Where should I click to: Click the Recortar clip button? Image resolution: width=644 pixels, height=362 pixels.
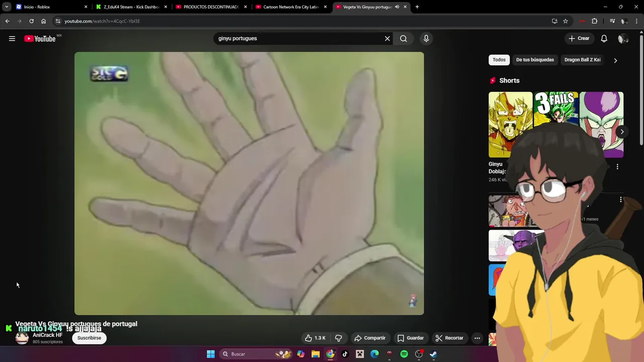pyautogui.click(x=449, y=338)
